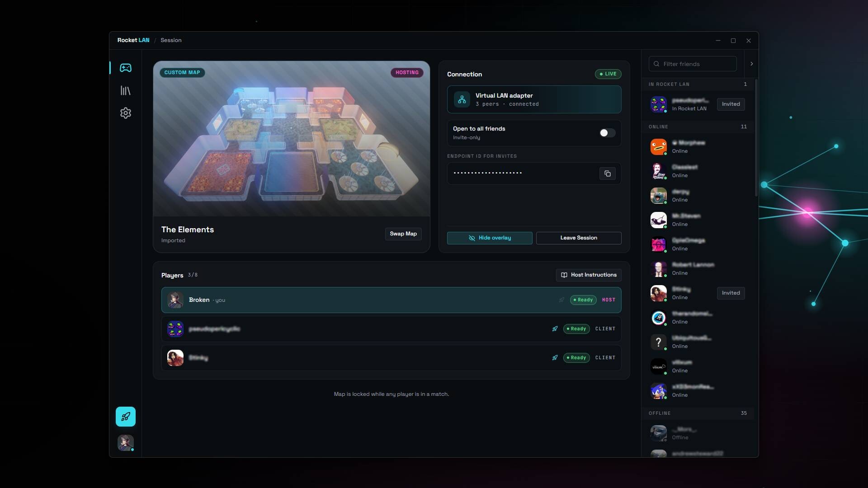868x488 pixels.
Task: Collapse the IN ROCKET LAN section header
Action: click(698, 84)
